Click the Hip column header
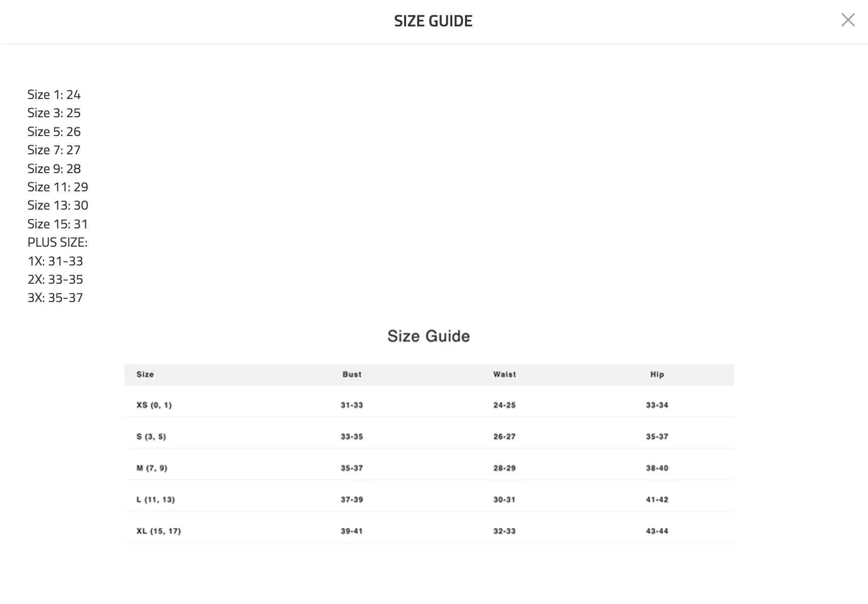Viewport: 868px width, 604px height. 657,375
